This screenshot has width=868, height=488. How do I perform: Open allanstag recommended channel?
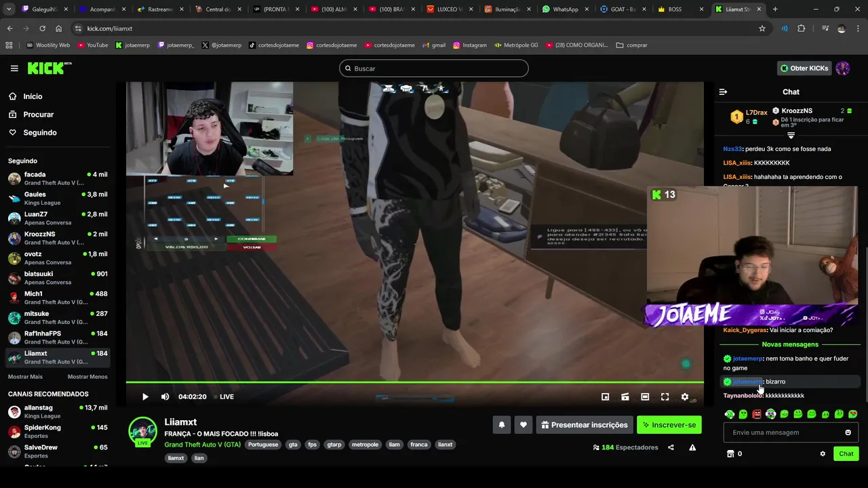pyautogui.click(x=58, y=412)
